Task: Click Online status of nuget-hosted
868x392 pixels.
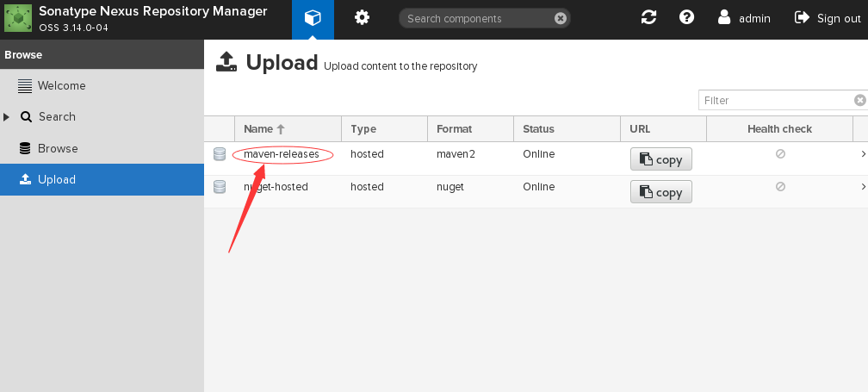Action: click(x=539, y=187)
